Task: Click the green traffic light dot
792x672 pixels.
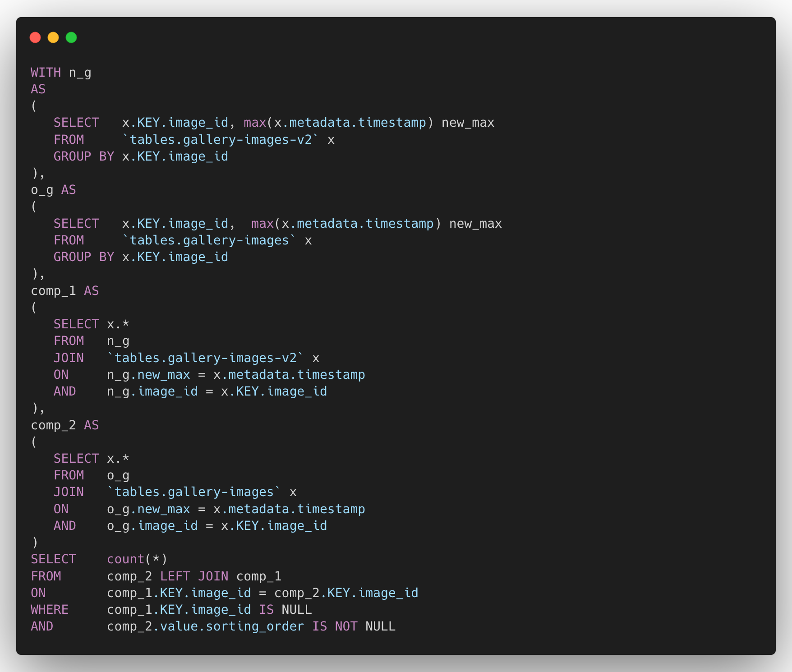Action: (x=71, y=37)
